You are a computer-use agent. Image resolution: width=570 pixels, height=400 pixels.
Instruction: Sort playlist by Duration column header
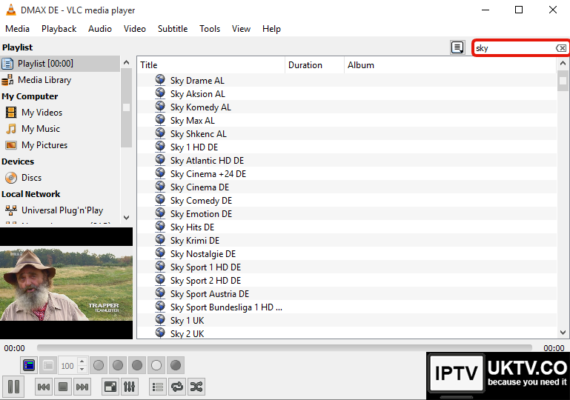pos(315,65)
